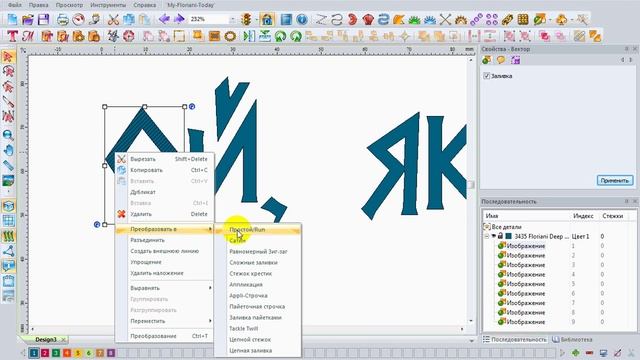
Task: Click the purple Redo arrow
Action: [179, 19]
